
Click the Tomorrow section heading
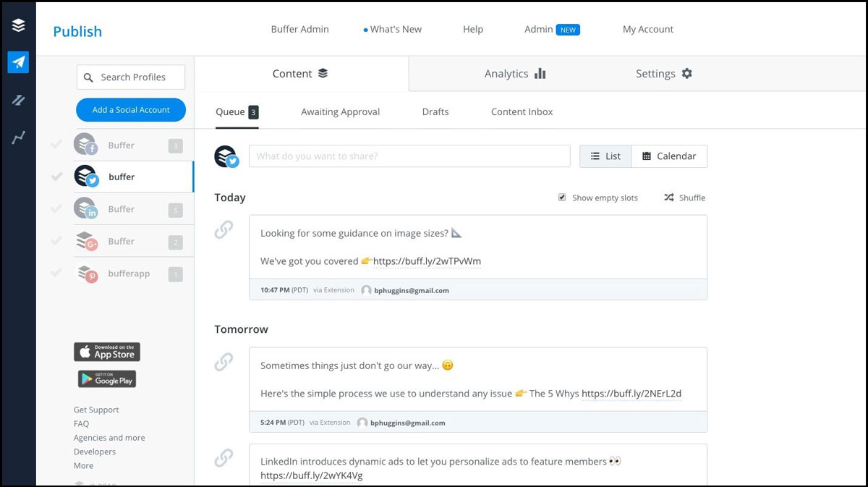click(x=241, y=329)
